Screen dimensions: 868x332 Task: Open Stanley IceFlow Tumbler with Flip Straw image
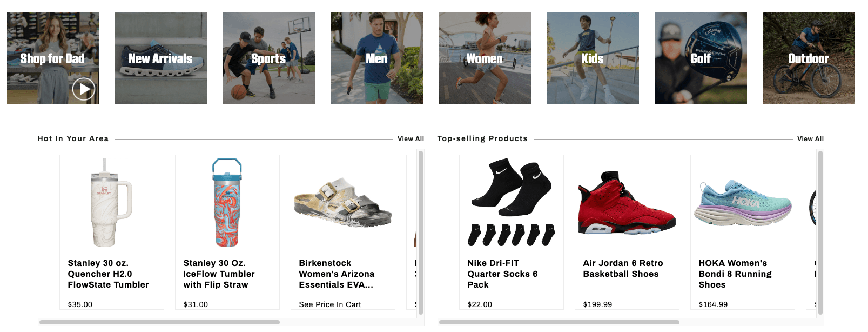(227, 203)
